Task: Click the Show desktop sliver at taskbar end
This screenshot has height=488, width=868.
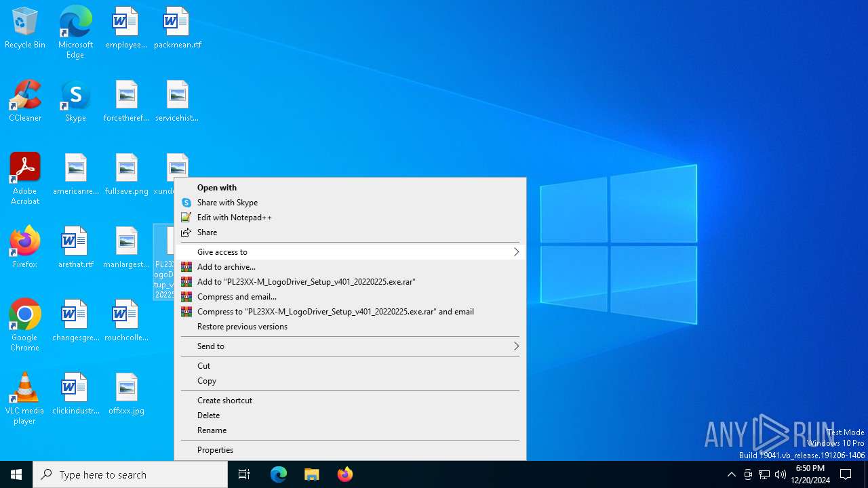Action: click(x=866, y=474)
